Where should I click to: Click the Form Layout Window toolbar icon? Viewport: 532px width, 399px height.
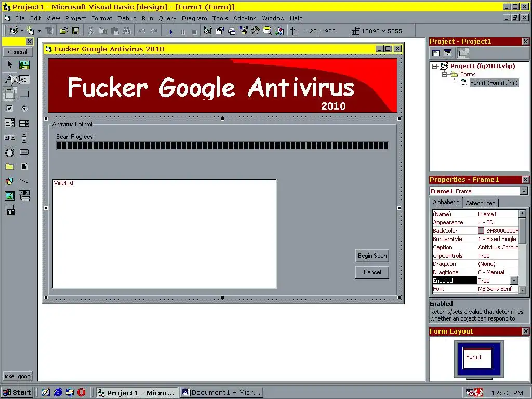point(232,31)
